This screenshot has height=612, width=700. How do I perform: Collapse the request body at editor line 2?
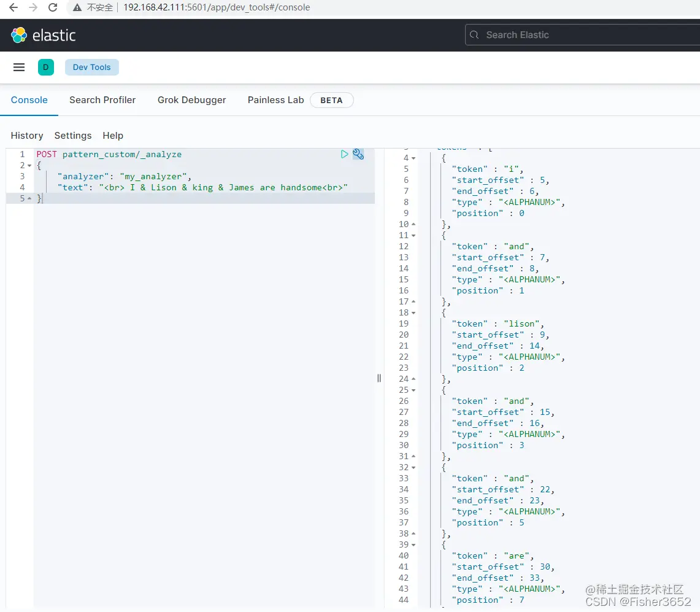tap(29, 166)
